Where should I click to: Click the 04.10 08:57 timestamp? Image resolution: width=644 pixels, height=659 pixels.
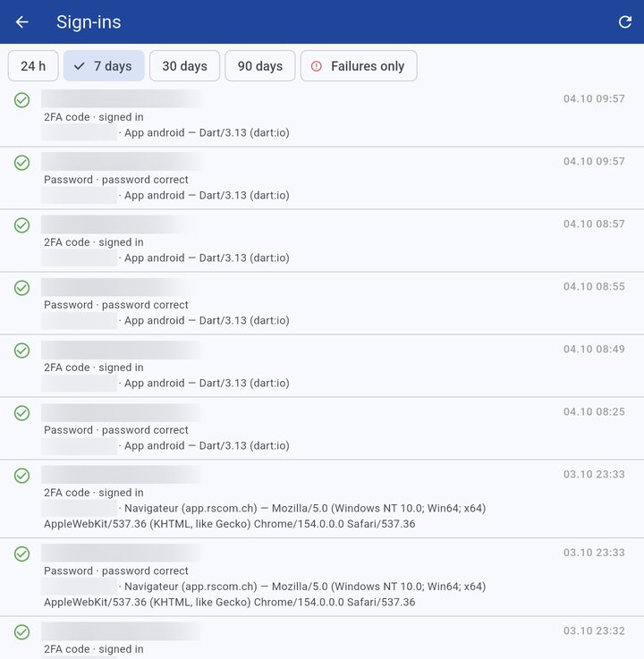pyautogui.click(x=594, y=224)
